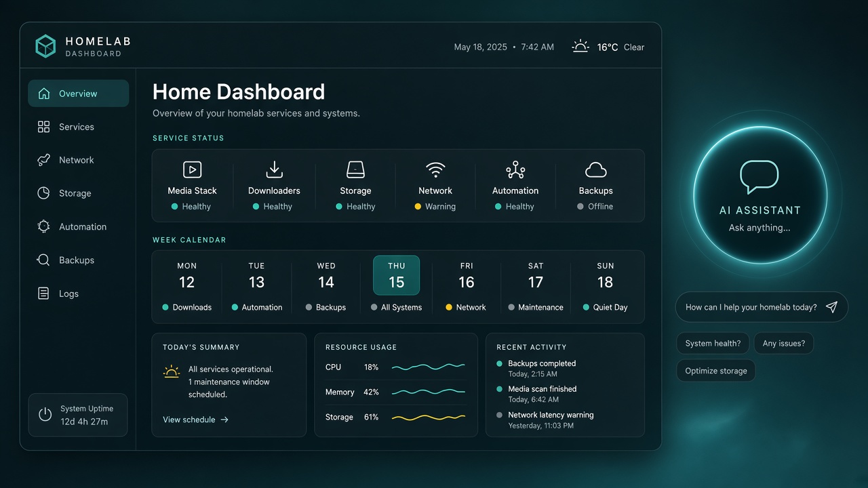This screenshot has width=868, height=488.
Task: Click the 'Backups completed' activity entry
Action: [x=536, y=369]
